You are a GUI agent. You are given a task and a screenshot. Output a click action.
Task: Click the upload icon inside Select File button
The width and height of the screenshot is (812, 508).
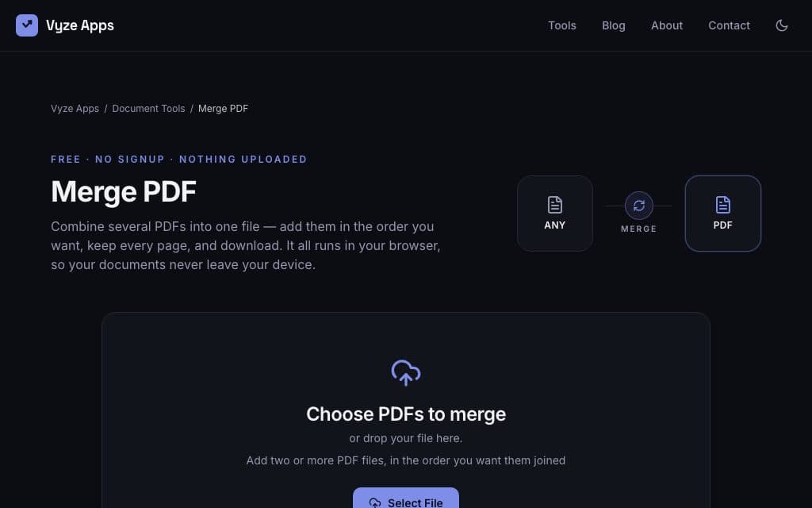tap(375, 502)
